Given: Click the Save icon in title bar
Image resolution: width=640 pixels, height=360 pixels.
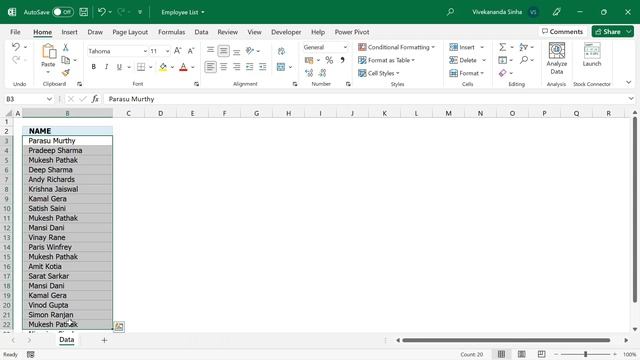Looking at the screenshot, I should pyautogui.click(x=84, y=12).
